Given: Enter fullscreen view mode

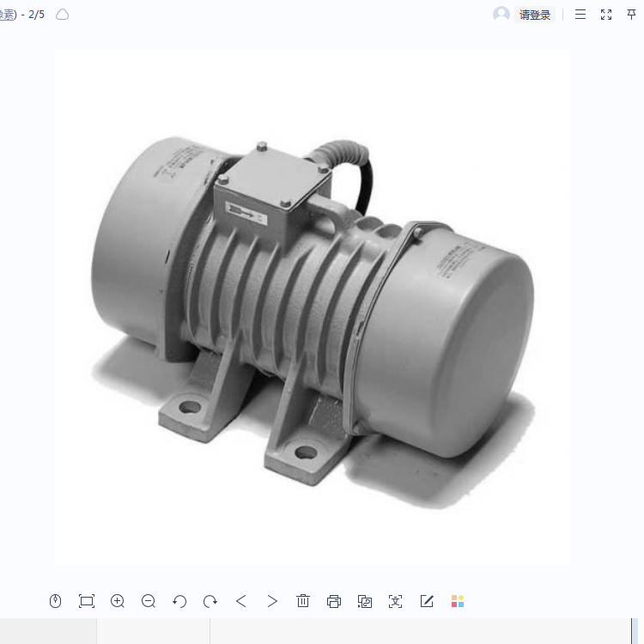Looking at the screenshot, I should click(x=606, y=15).
